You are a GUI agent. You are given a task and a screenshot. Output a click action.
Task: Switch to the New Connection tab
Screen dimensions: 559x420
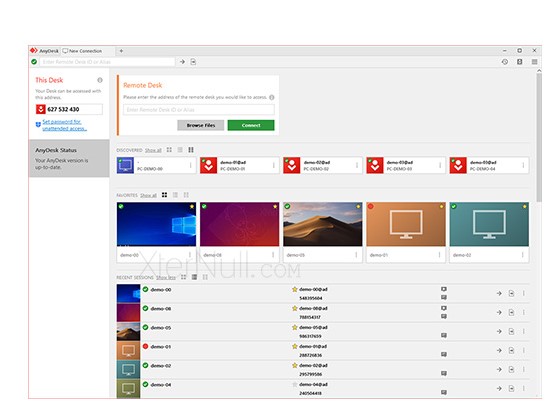[x=87, y=51]
